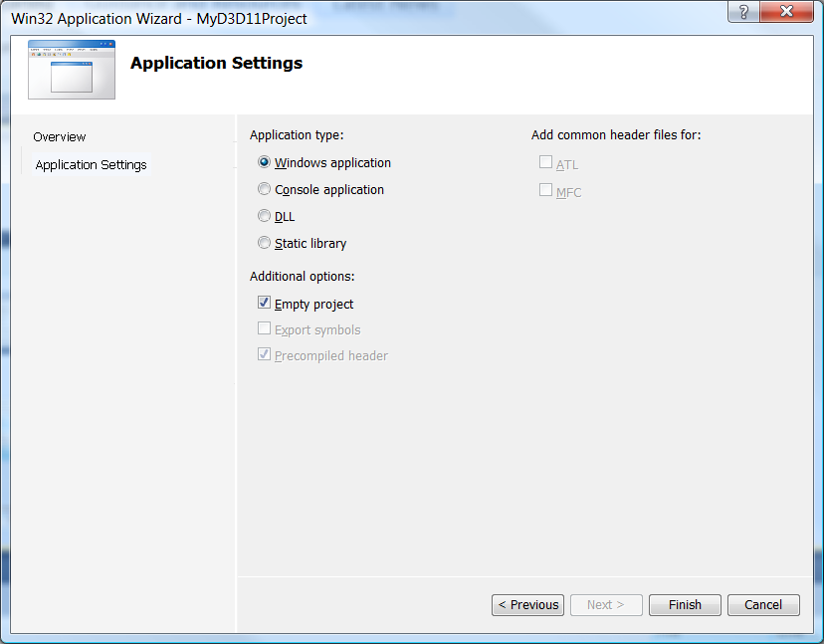Viewport: 824px width, 644px height.
Task: Cancel the application wizard
Action: tap(763, 605)
